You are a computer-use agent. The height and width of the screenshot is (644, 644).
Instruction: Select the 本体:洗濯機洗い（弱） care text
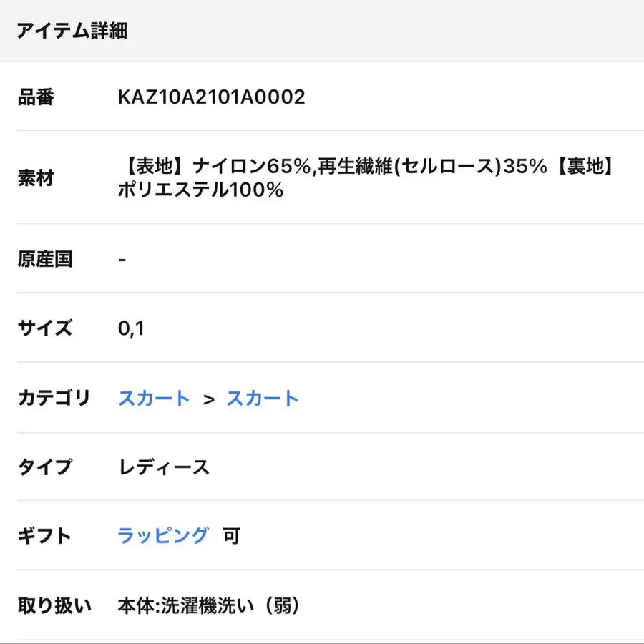point(208,606)
